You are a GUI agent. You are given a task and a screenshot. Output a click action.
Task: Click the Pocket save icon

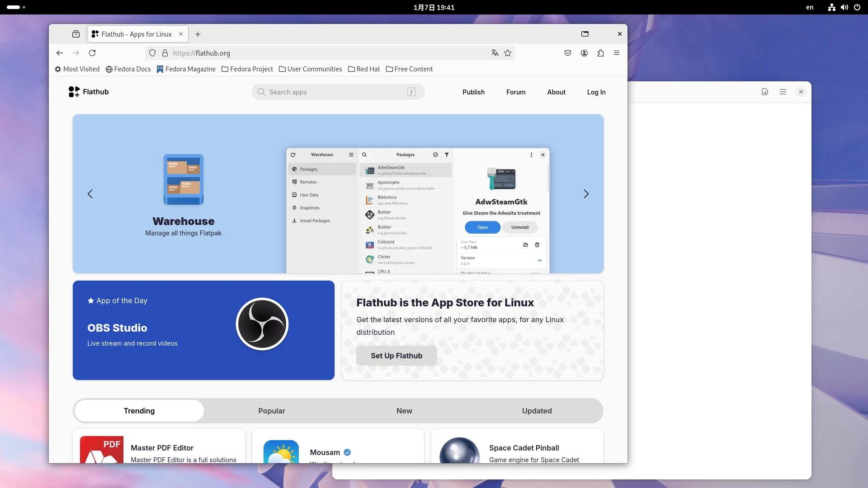(568, 53)
